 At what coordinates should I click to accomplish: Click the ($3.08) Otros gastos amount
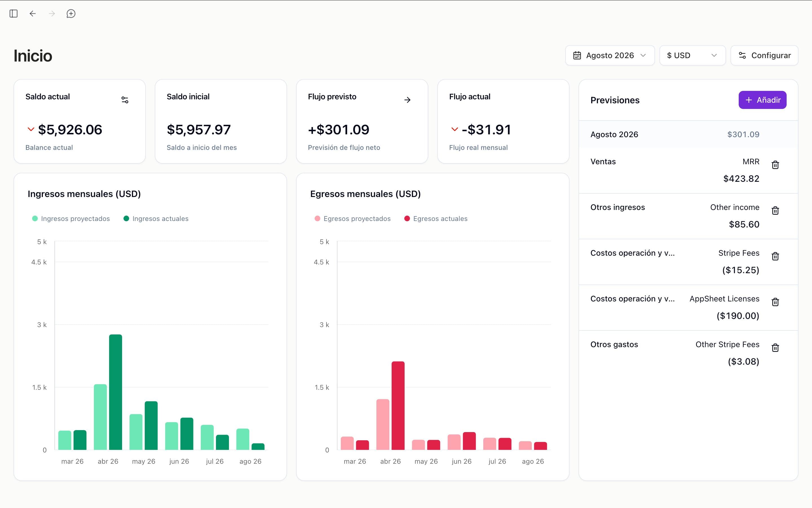click(743, 361)
